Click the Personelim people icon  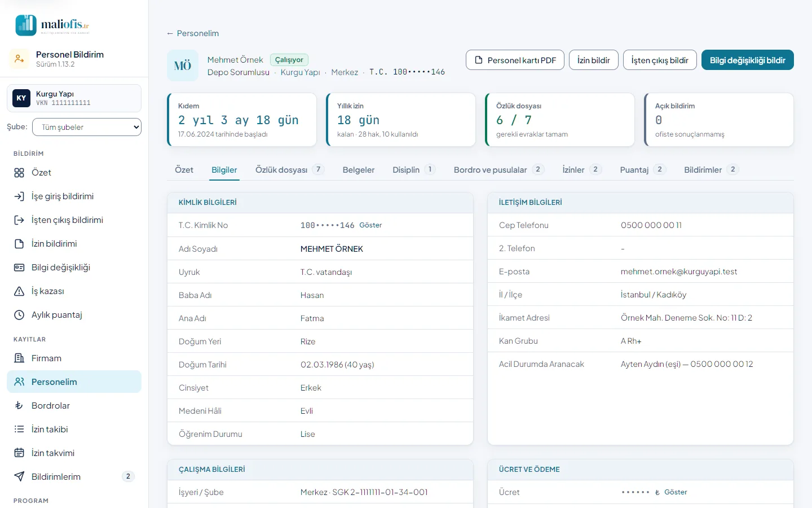(19, 382)
